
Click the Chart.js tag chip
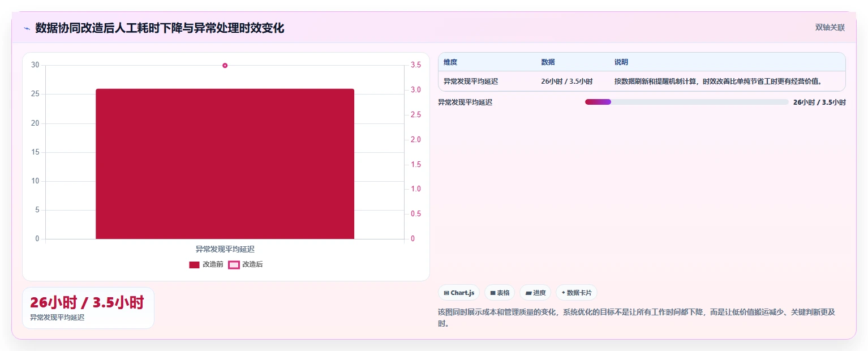coord(459,293)
